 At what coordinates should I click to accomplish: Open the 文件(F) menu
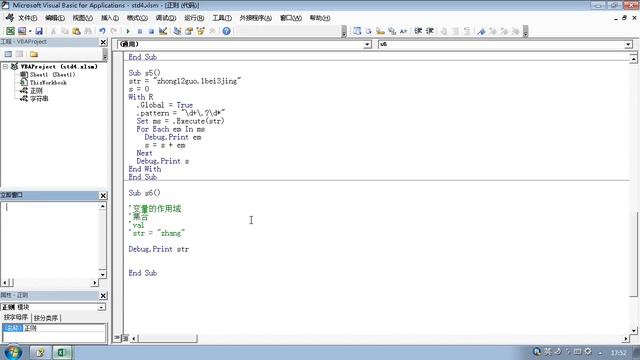point(27,18)
